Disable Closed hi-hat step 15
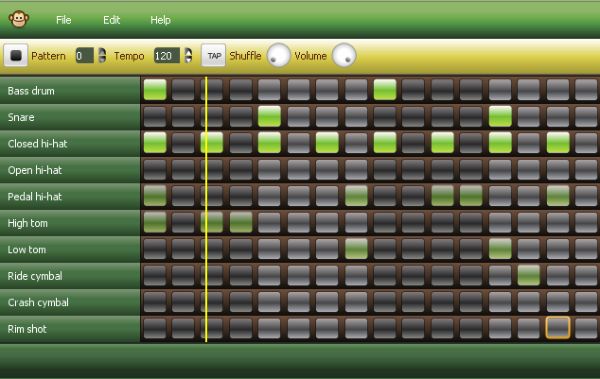Screen dimensions: 600x379 tap(558, 143)
